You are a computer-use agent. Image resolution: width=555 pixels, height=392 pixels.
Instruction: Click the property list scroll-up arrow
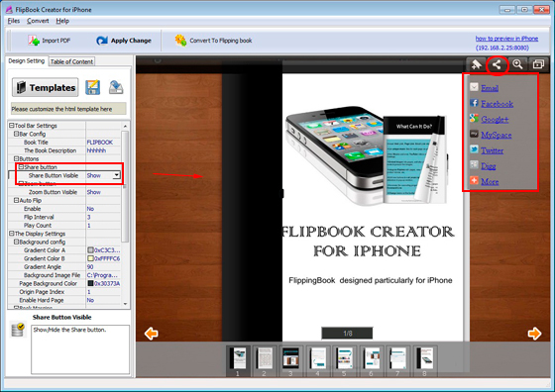125,126
